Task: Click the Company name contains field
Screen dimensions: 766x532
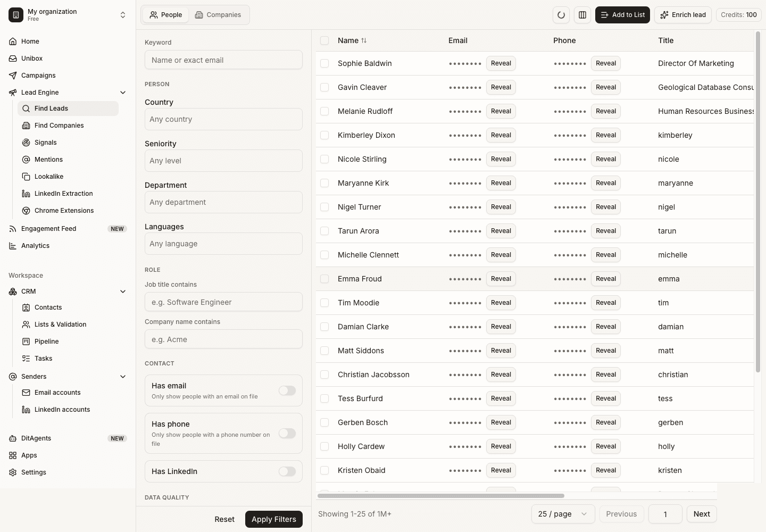Action: pyautogui.click(x=223, y=339)
